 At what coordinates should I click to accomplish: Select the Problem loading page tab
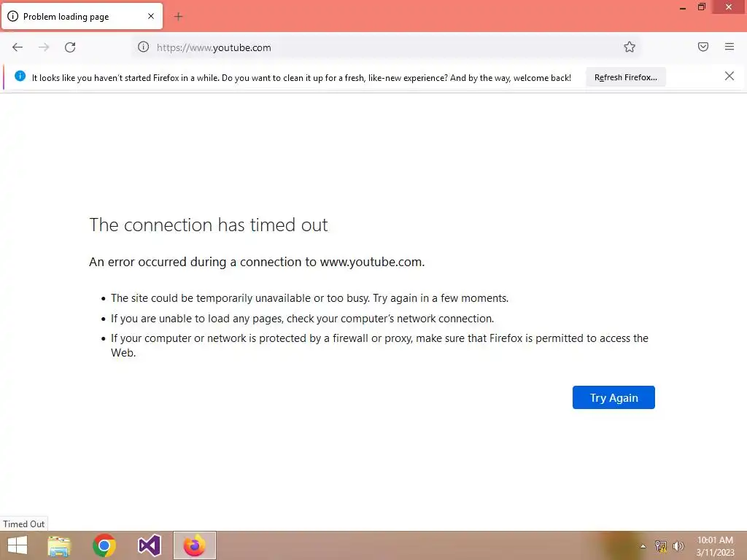point(82,16)
